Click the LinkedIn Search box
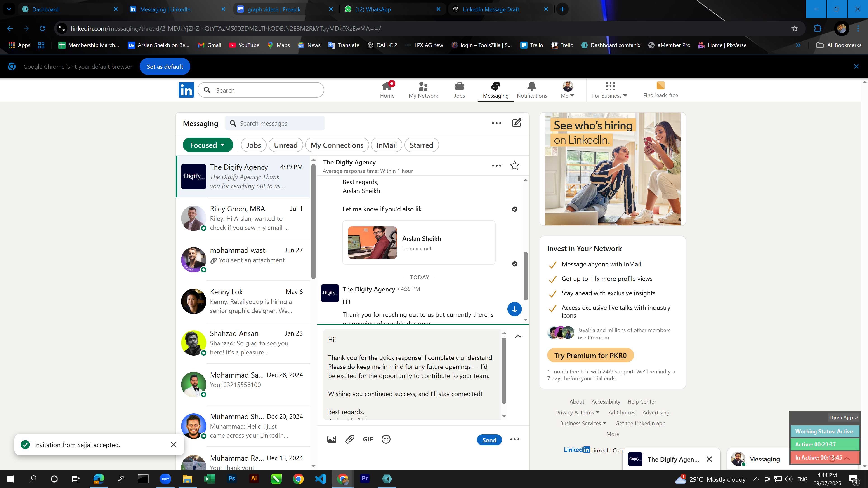This screenshot has width=868, height=488. [261, 90]
